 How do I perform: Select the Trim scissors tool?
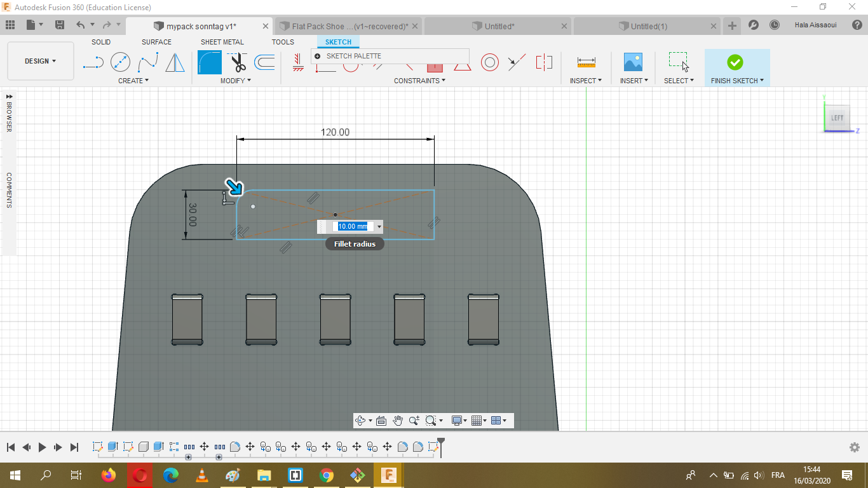point(238,62)
